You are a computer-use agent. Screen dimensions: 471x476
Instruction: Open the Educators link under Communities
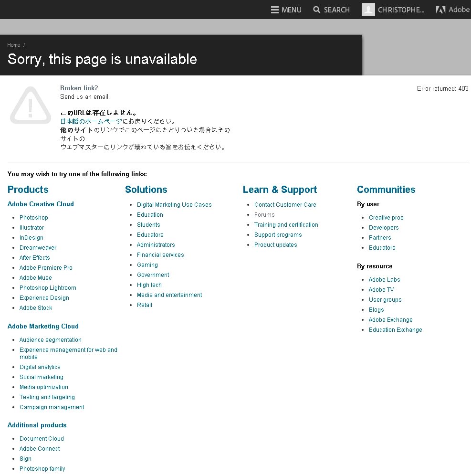point(382,248)
